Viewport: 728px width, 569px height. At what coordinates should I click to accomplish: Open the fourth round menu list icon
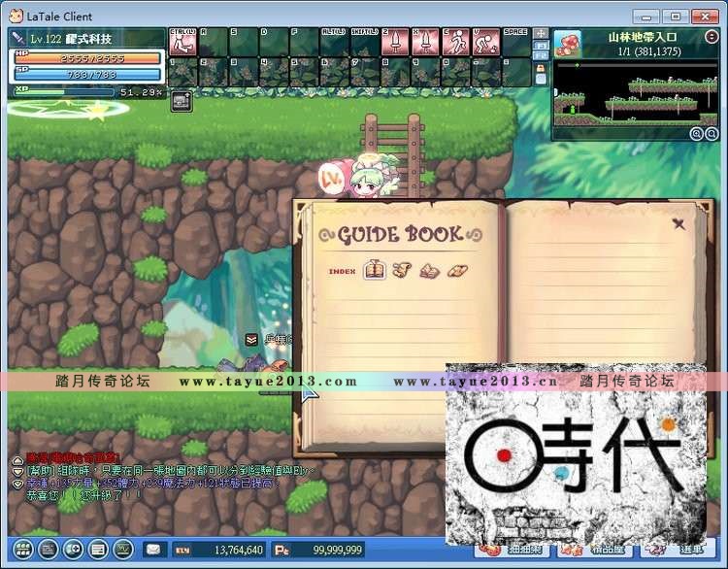[98, 550]
